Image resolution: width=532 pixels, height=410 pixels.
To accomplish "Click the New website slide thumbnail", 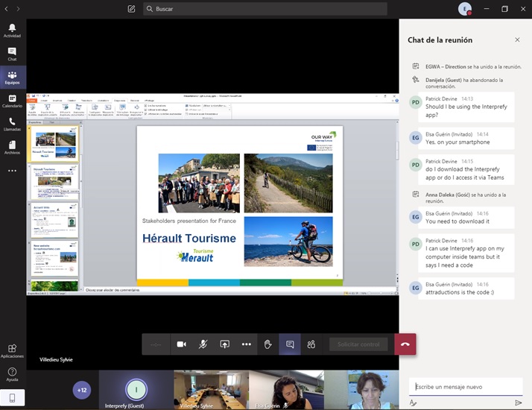I will coord(54,259).
